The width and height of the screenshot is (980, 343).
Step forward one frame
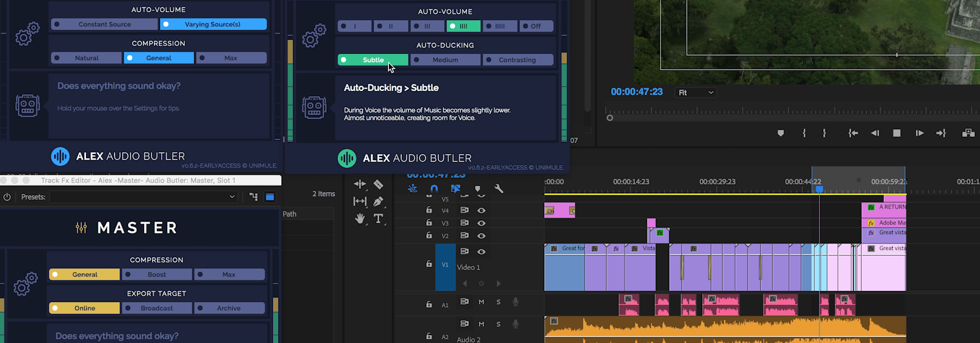coord(920,133)
